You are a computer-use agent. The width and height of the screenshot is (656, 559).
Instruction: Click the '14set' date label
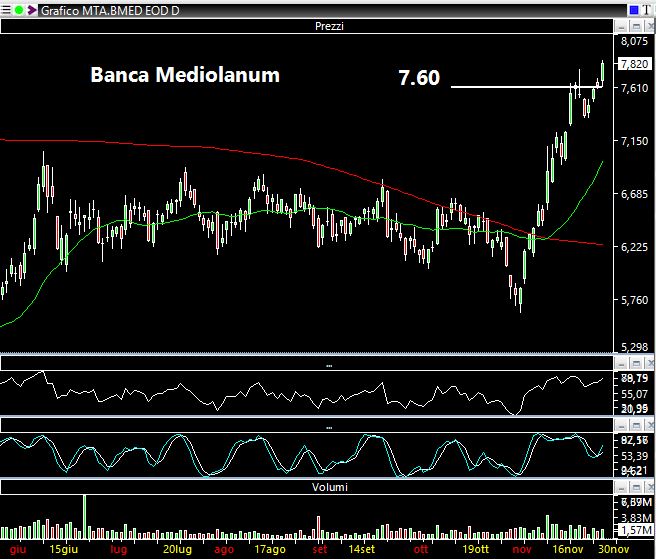click(x=361, y=549)
